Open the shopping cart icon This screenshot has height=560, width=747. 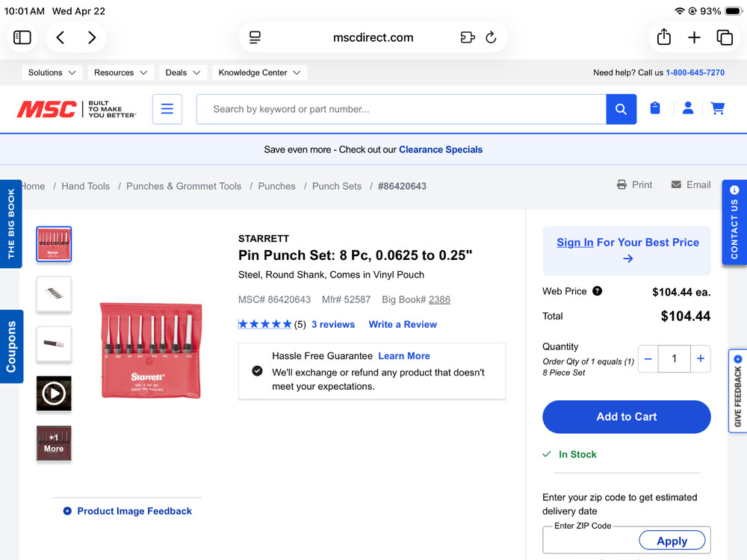pos(718,108)
